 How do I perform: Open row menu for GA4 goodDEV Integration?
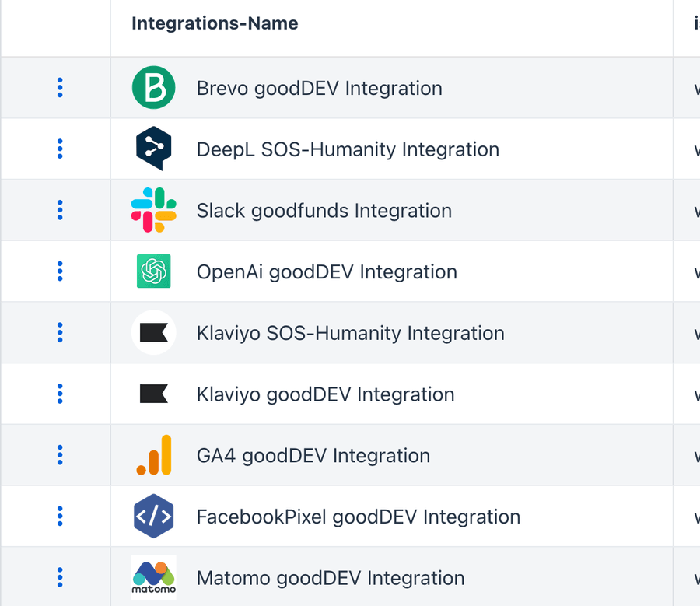coord(60,454)
